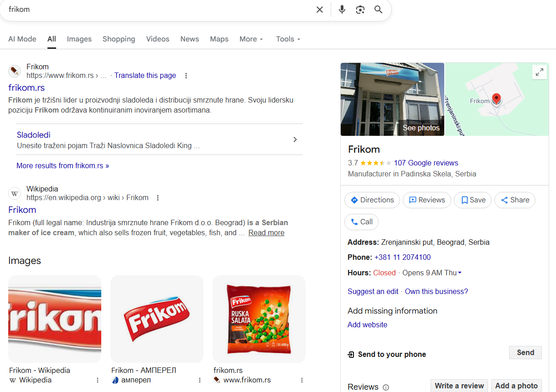Click the Reviews button in panel

[x=427, y=200]
